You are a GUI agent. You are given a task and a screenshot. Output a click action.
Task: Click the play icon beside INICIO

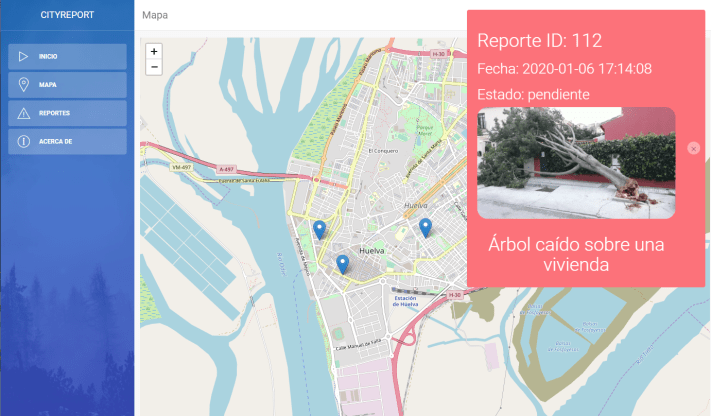click(23, 57)
